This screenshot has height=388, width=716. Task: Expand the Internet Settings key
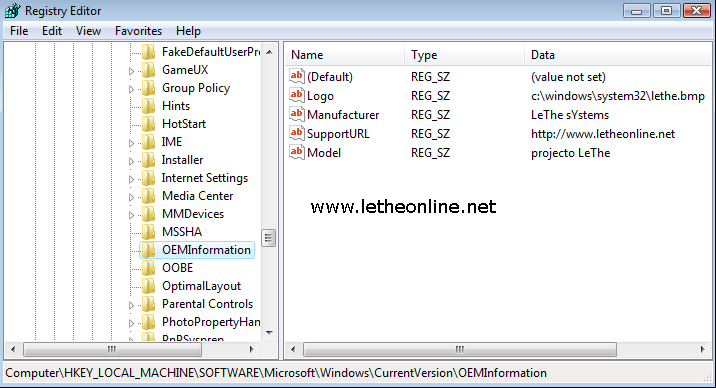(x=132, y=179)
